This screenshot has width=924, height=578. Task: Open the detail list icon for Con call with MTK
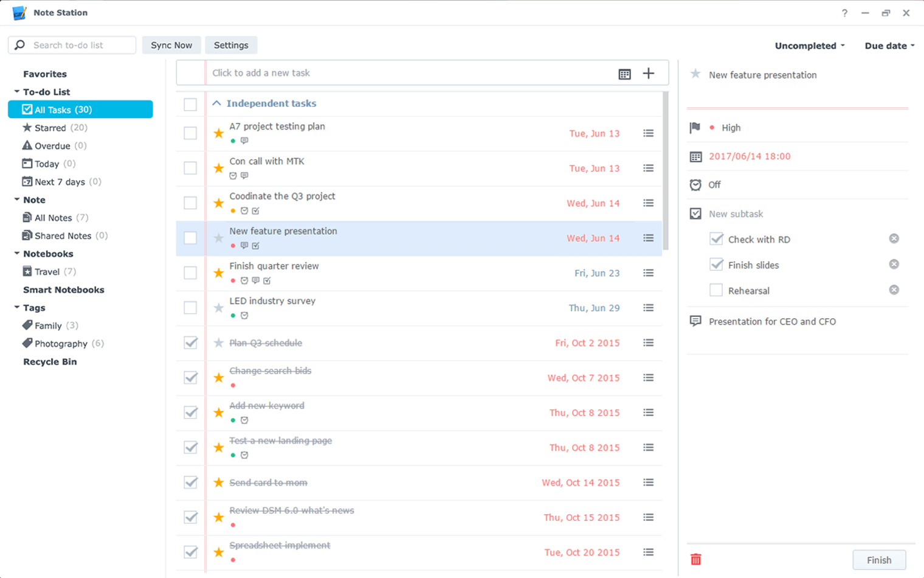tap(648, 168)
